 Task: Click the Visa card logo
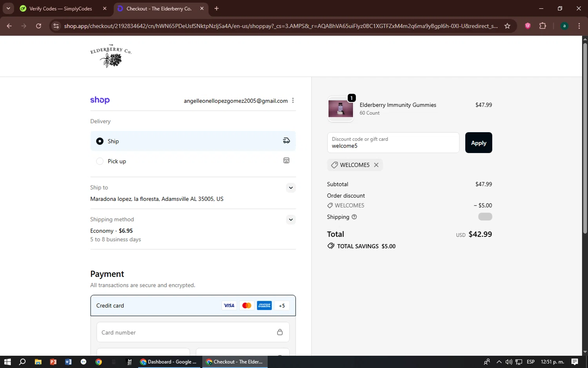(x=229, y=306)
